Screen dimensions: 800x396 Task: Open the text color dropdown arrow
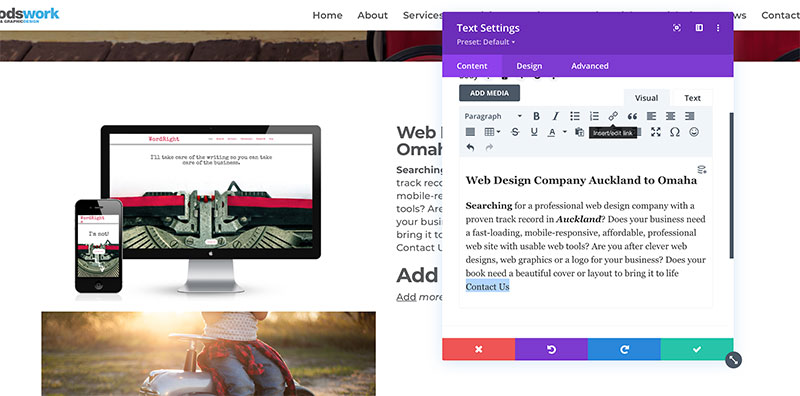[x=565, y=132]
